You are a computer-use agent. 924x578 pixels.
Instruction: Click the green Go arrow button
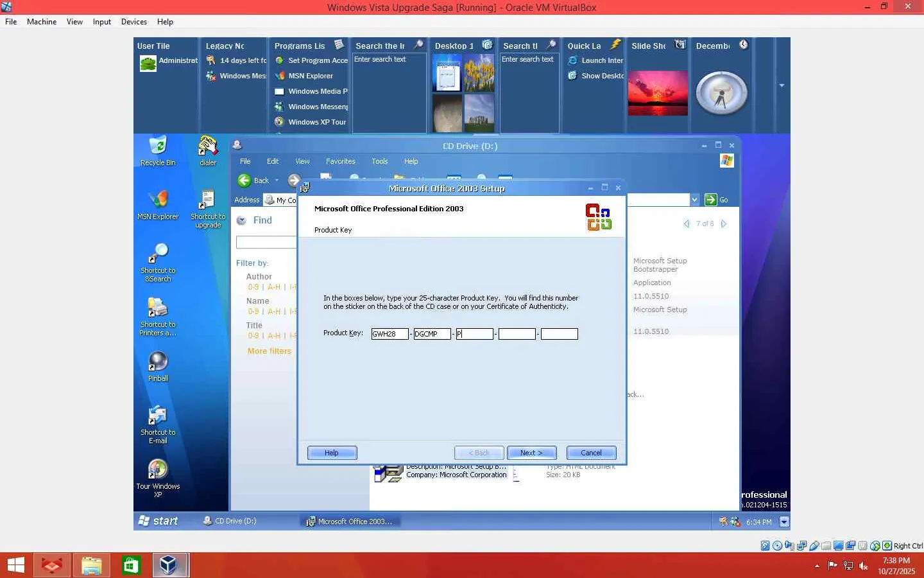pyautogui.click(x=710, y=200)
